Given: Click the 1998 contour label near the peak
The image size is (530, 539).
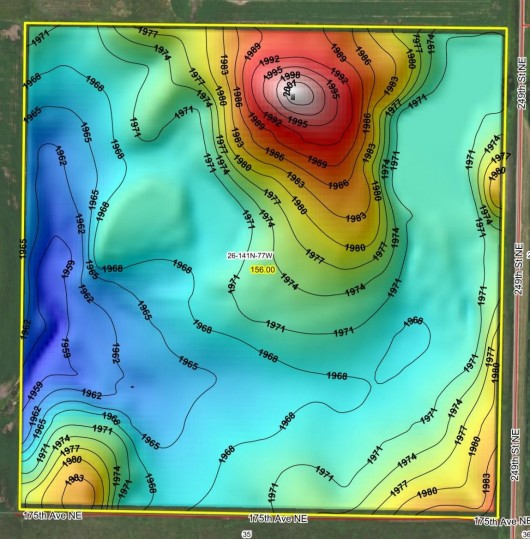Looking at the screenshot, I should (x=290, y=75).
